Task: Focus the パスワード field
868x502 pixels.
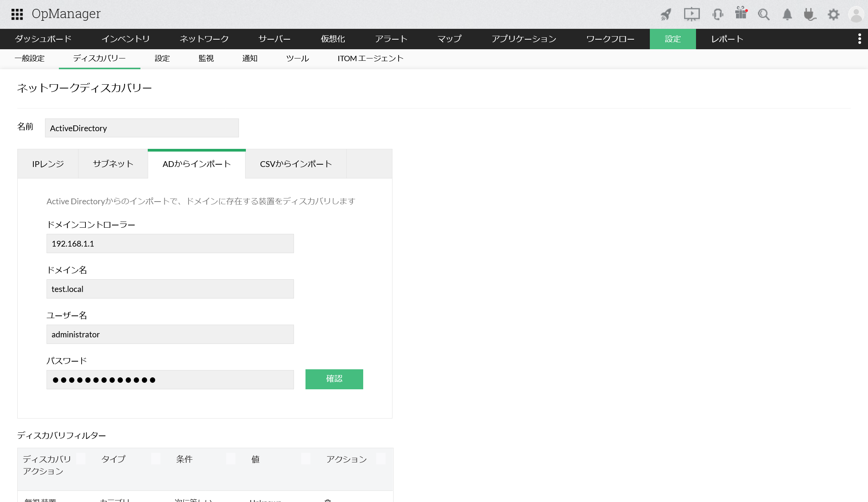Action: (170, 380)
